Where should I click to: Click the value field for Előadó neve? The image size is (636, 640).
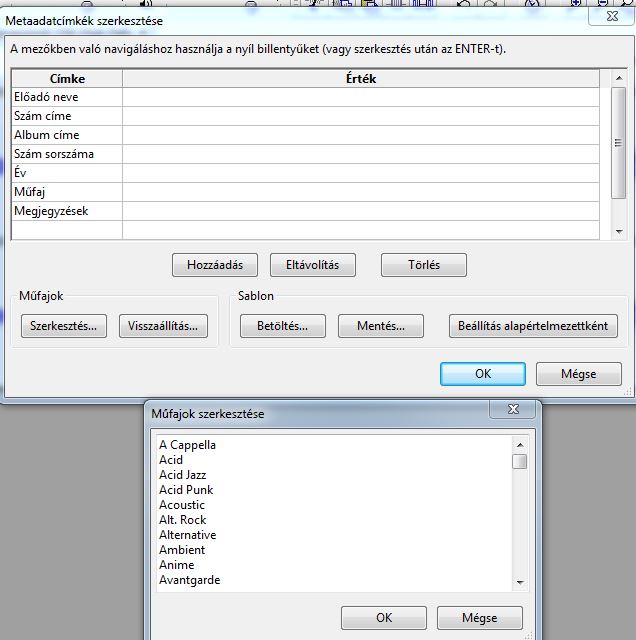point(360,97)
